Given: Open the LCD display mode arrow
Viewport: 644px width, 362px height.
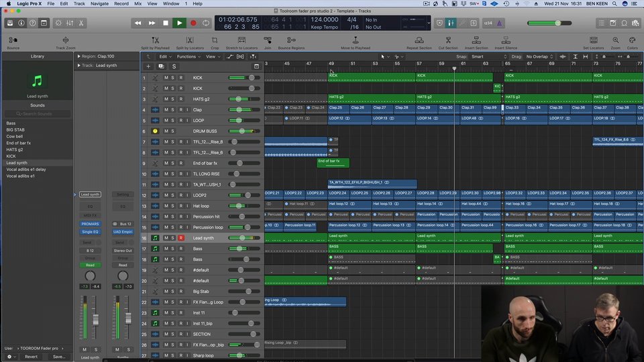Looking at the screenshot, I should [429, 23].
